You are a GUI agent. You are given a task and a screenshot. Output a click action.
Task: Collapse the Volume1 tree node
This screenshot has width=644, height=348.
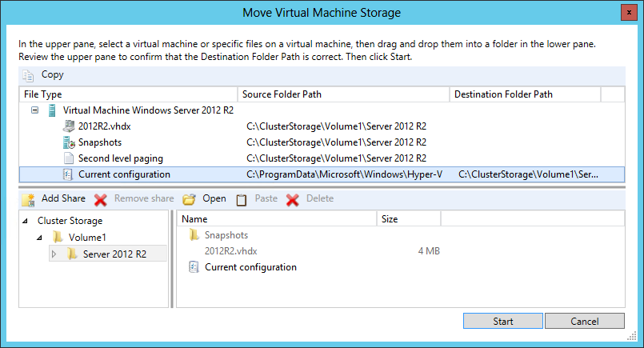(x=39, y=238)
